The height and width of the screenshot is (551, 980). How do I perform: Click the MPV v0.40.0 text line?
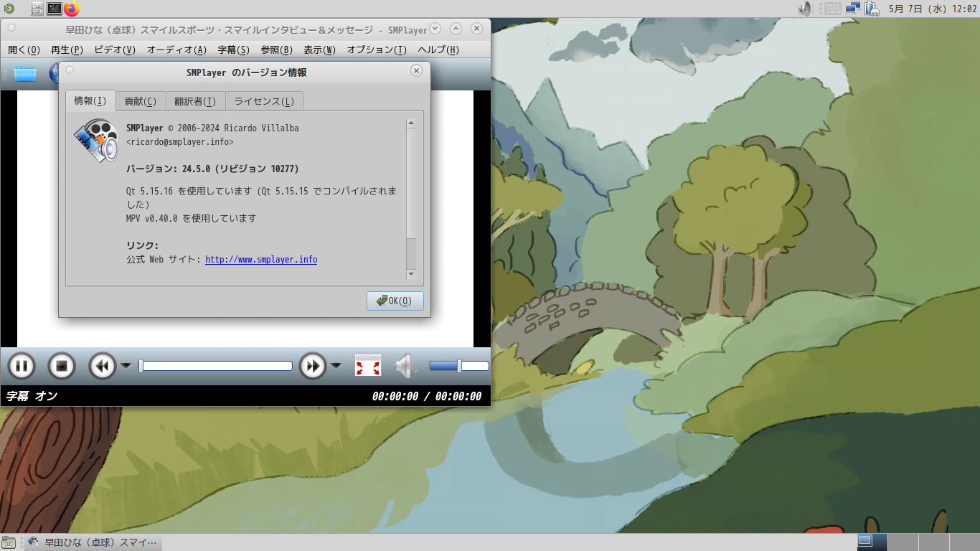(191, 218)
